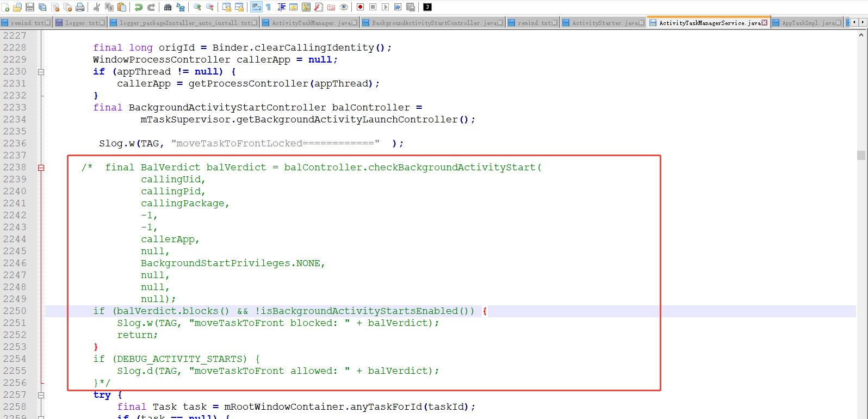Click the text mRootWindowContainer.anyTaskForId(taskId)
Image resolution: width=868 pixels, height=419 pixels.
pos(346,407)
